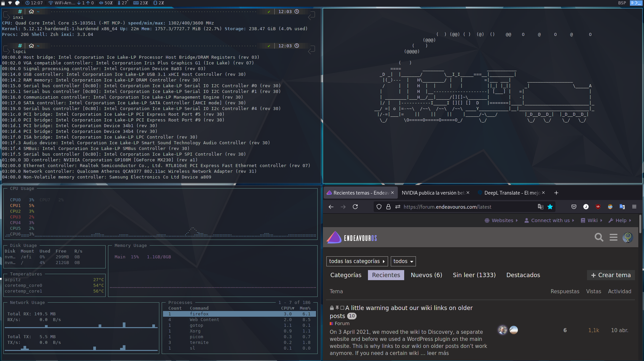Image resolution: width=644 pixels, height=361 pixels.
Task: Click the padlock site security icon
Action: point(388,207)
